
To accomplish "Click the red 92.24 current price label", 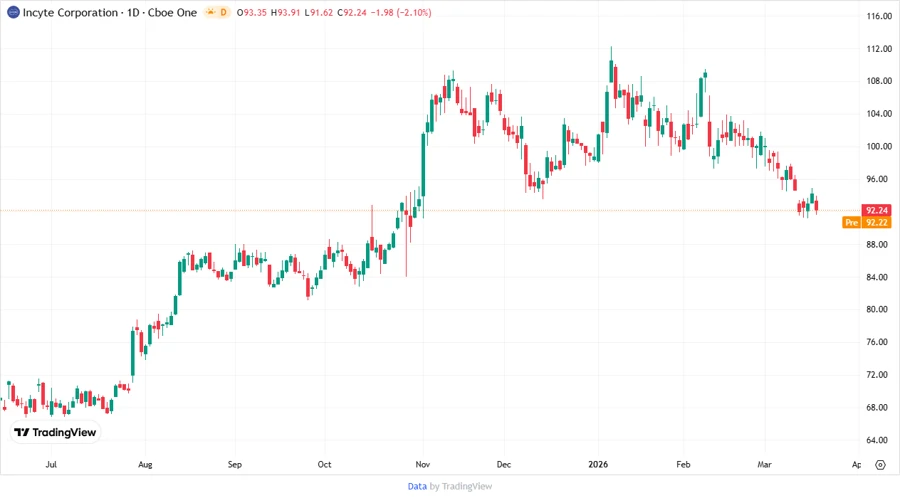I will point(876,211).
